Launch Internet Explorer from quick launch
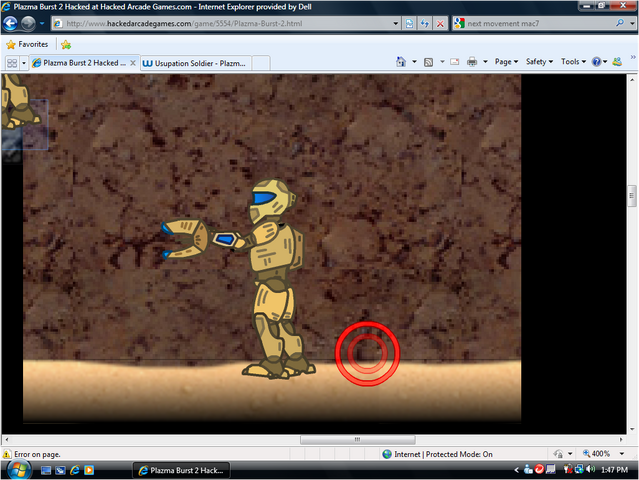The image size is (639, 480). click(x=75, y=470)
